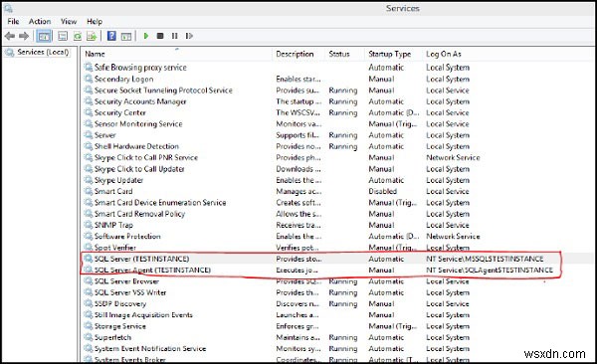Click Automatic startup type of SQL Server (TESTINSTANCE)
The width and height of the screenshot is (597, 364).
coord(386,259)
